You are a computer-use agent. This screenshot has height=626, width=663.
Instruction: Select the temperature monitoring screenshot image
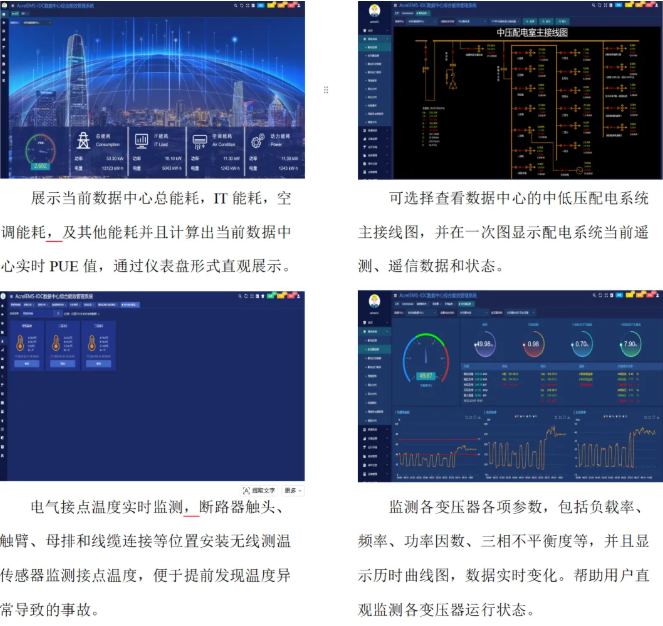152,386
